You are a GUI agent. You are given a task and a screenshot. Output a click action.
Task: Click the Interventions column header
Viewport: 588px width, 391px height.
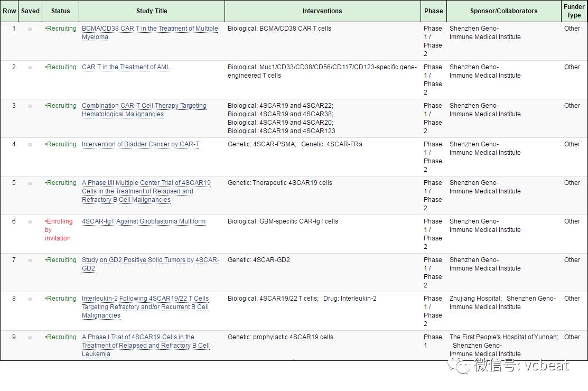(x=322, y=11)
